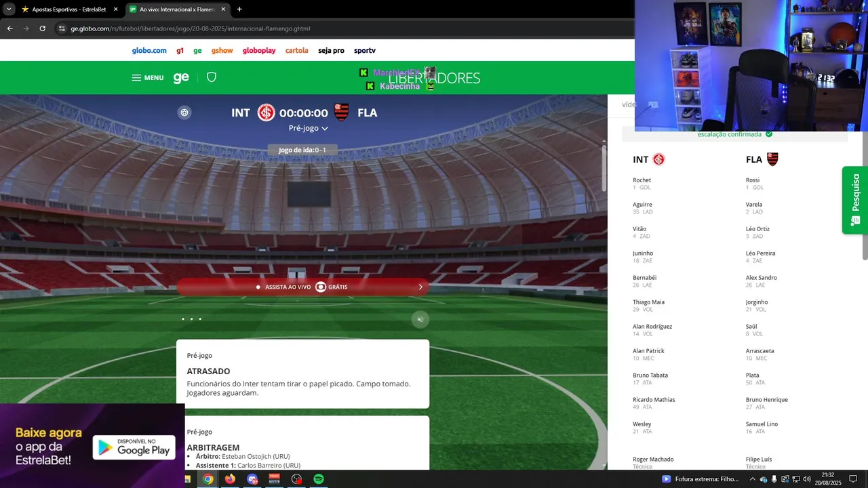Open the volume tray icon

tap(807, 479)
